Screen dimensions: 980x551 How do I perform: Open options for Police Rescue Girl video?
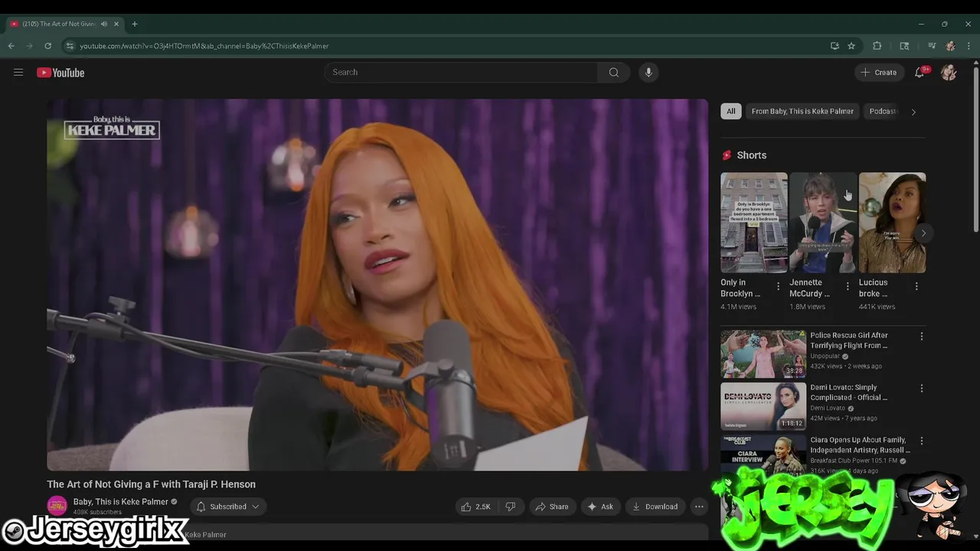pyautogui.click(x=921, y=336)
